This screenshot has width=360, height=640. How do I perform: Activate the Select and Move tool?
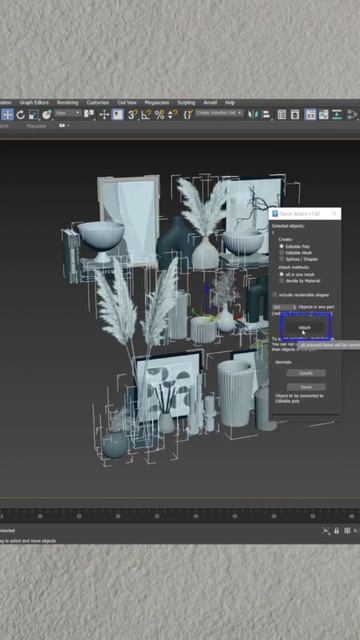point(7,115)
